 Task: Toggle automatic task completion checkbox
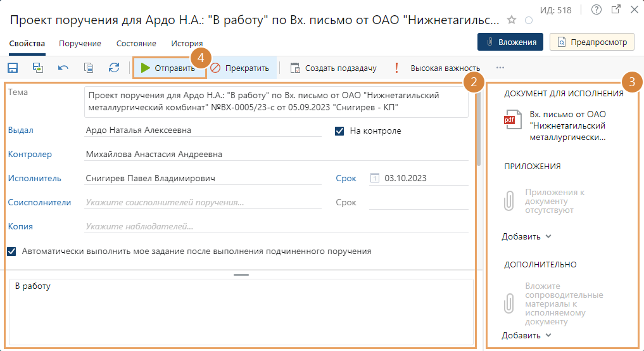pyautogui.click(x=11, y=251)
